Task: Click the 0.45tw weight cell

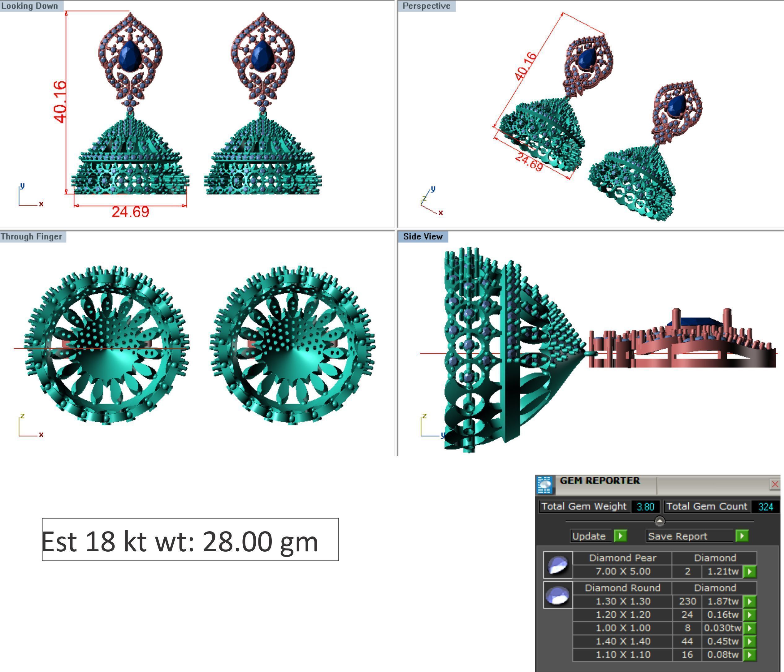Action: pos(722,641)
